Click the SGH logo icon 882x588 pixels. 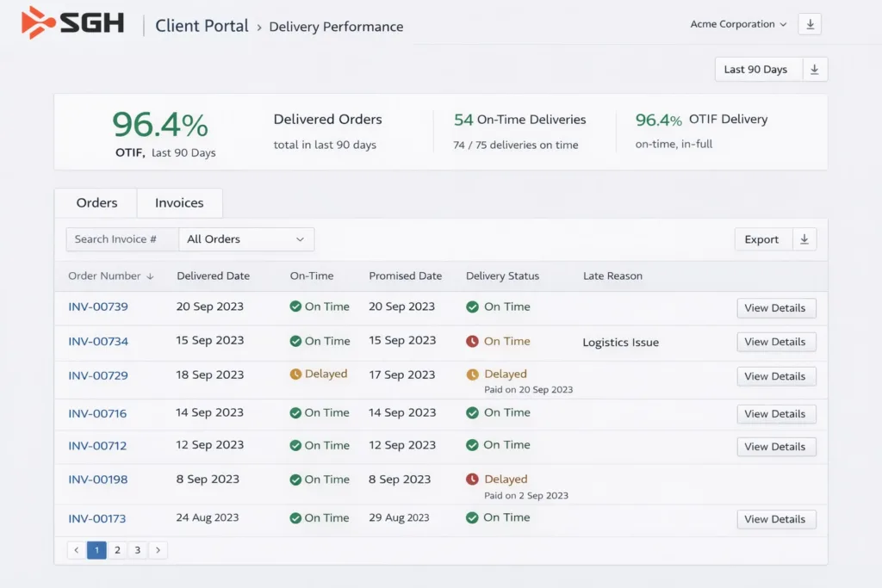[x=38, y=23]
